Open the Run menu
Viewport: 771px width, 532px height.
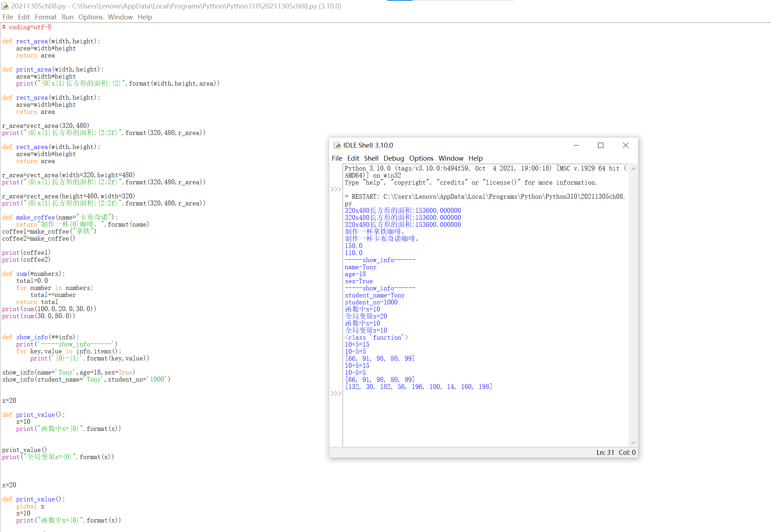pyautogui.click(x=67, y=17)
